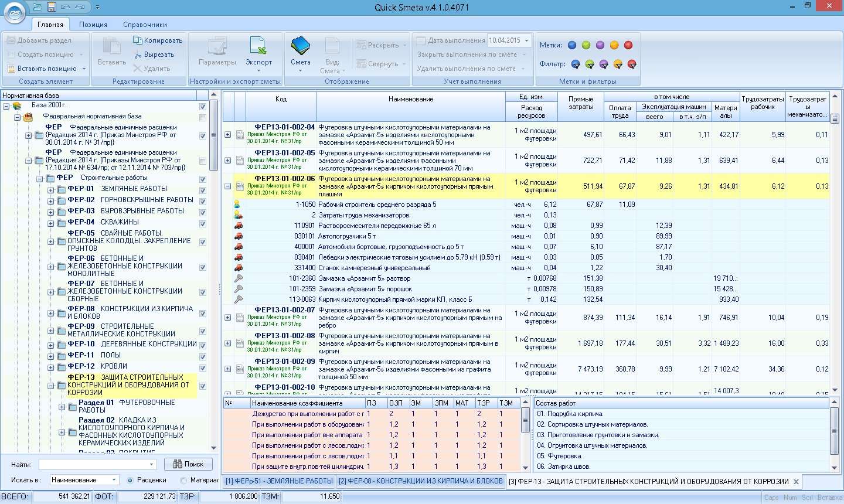Click the worker icon beside resource 1-1050
844x504 pixels.
pos(238,205)
